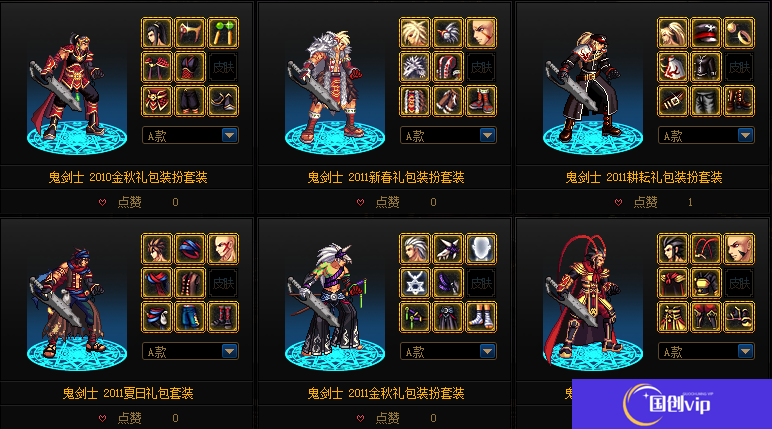Like the 2011耕耘礼包装扮套装 with heart 点赞
The width and height of the screenshot is (772, 429).
coord(636,202)
